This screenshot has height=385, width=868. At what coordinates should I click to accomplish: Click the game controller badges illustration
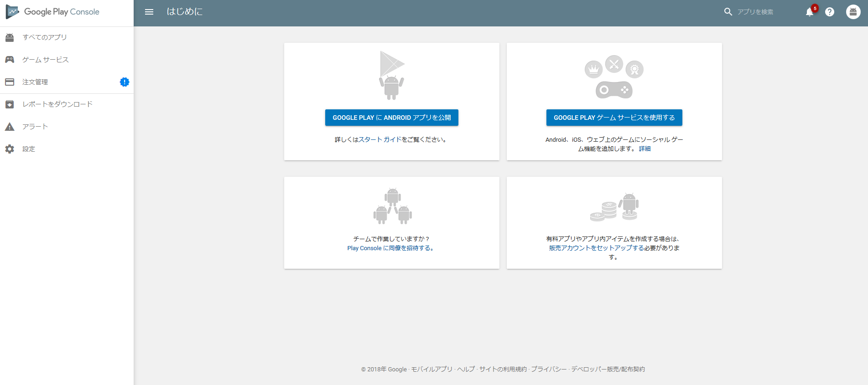(x=614, y=77)
